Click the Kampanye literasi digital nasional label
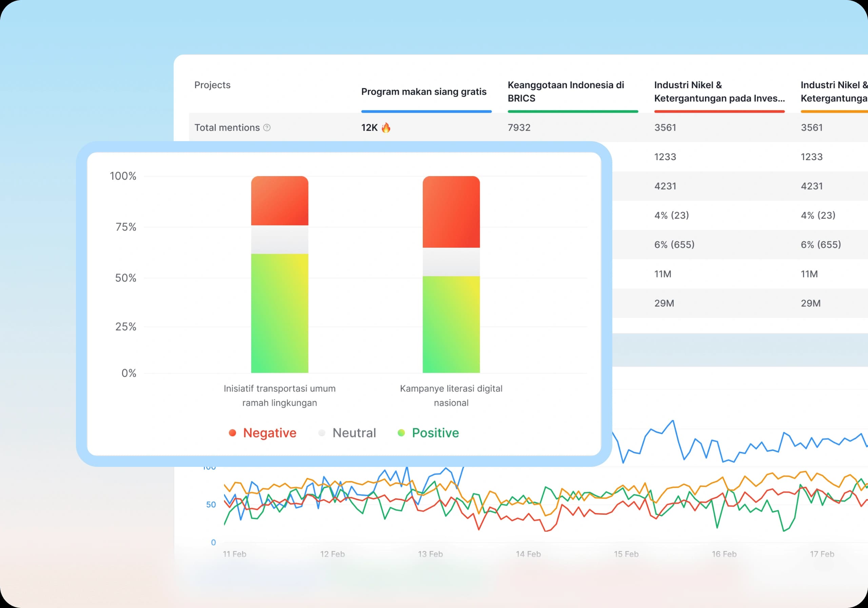Screen dimensions: 868x608 pyautogui.click(x=451, y=395)
